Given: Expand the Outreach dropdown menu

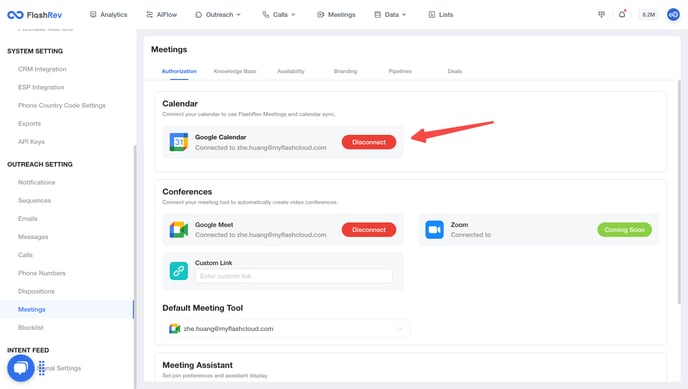Looking at the screenshot, I should coord(218,14).
